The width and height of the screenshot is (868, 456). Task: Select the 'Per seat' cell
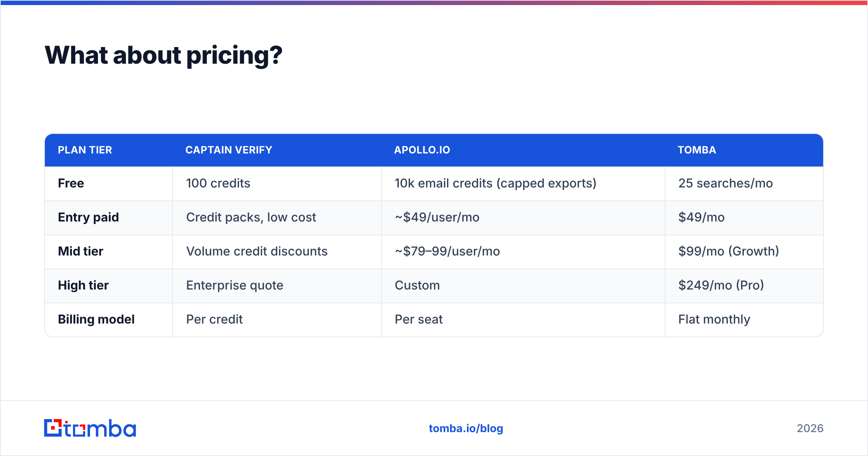click(x=523, y=320)
